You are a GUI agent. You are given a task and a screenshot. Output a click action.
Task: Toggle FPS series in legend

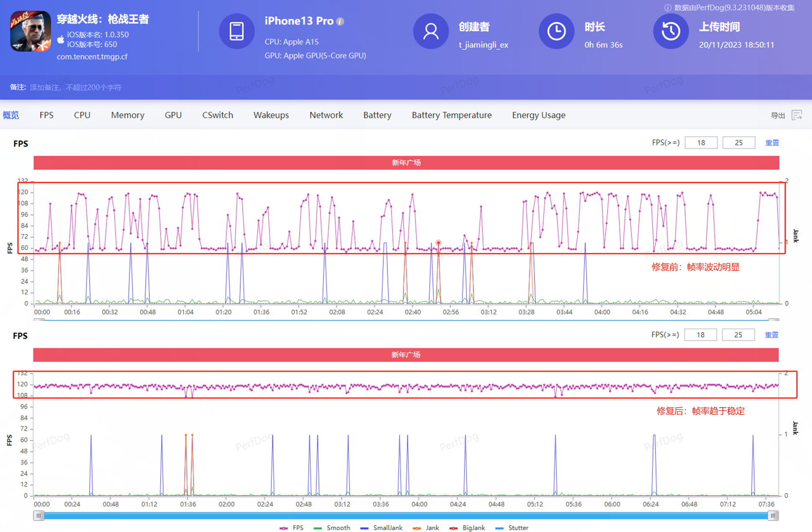[292, 528]
